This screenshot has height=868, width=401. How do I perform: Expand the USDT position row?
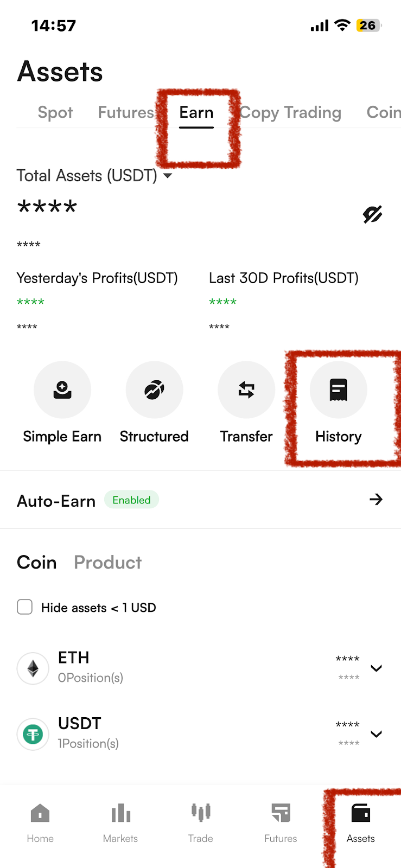click(x=376, y=734)
